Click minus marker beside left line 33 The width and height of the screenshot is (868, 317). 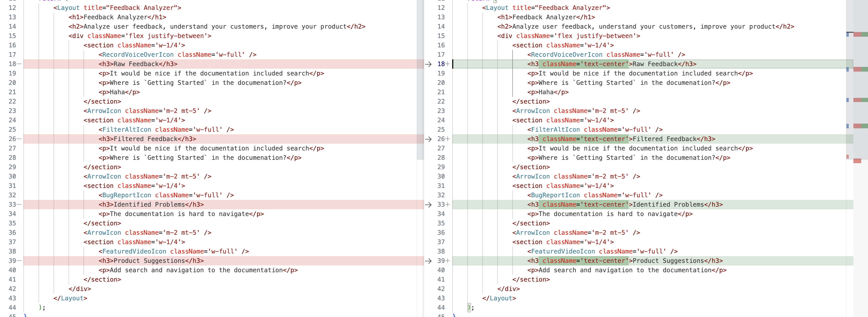19,205
